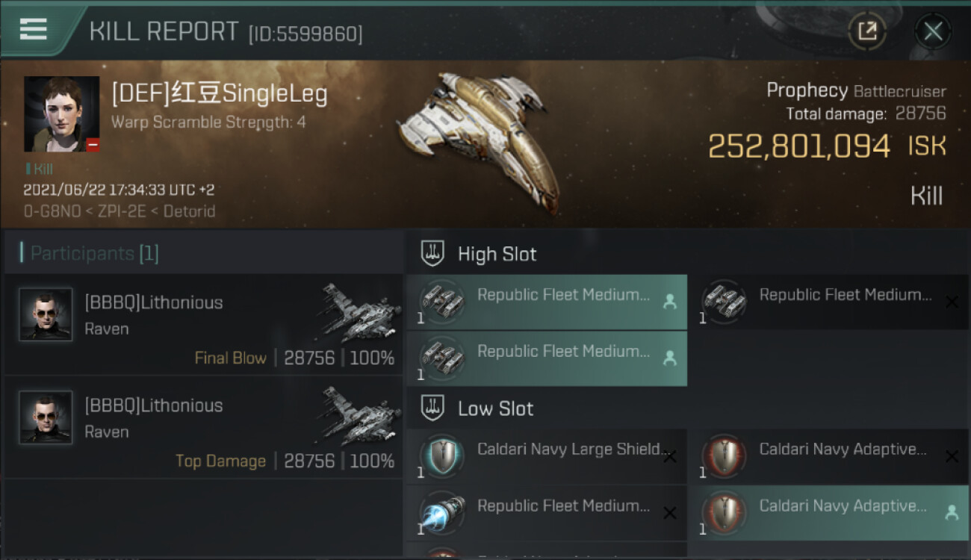
Task: Select the Final Blow Lithonious portrait
Action: coord(46,314)
